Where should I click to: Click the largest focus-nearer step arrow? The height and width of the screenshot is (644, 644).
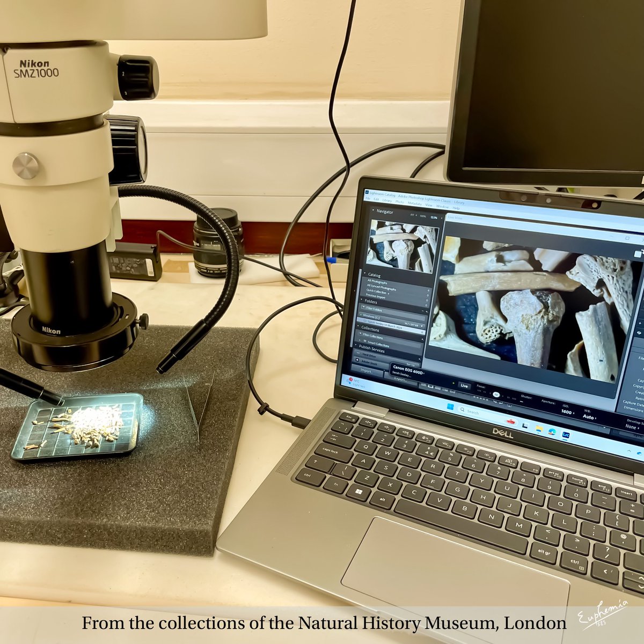click(x=479, y=391)
